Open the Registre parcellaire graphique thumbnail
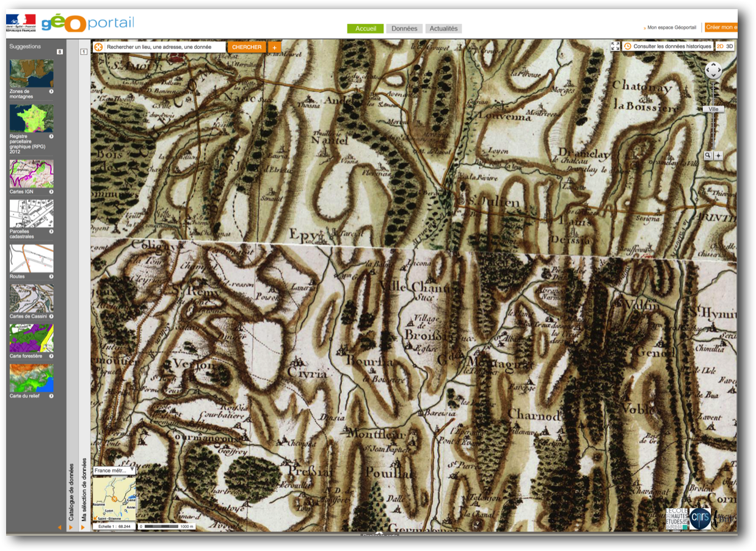Screen dimensions: 756x551 coord(31,119)
